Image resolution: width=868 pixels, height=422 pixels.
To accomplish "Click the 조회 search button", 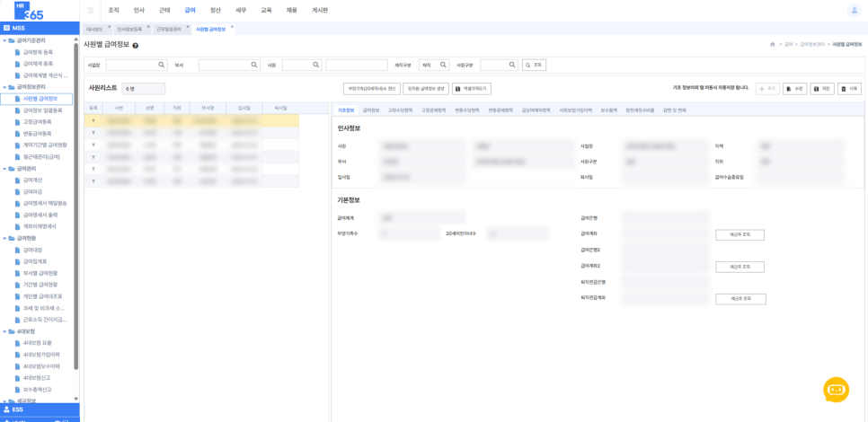I will click(535, 66).
